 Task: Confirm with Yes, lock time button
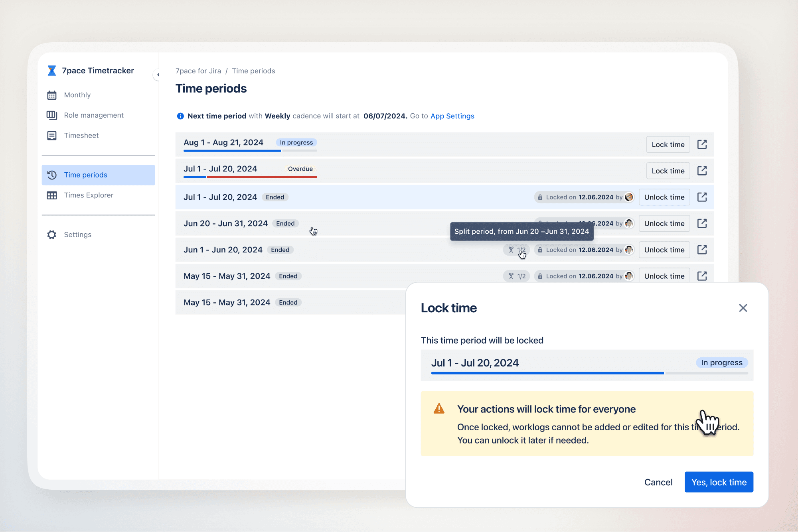tap(719, 482)
